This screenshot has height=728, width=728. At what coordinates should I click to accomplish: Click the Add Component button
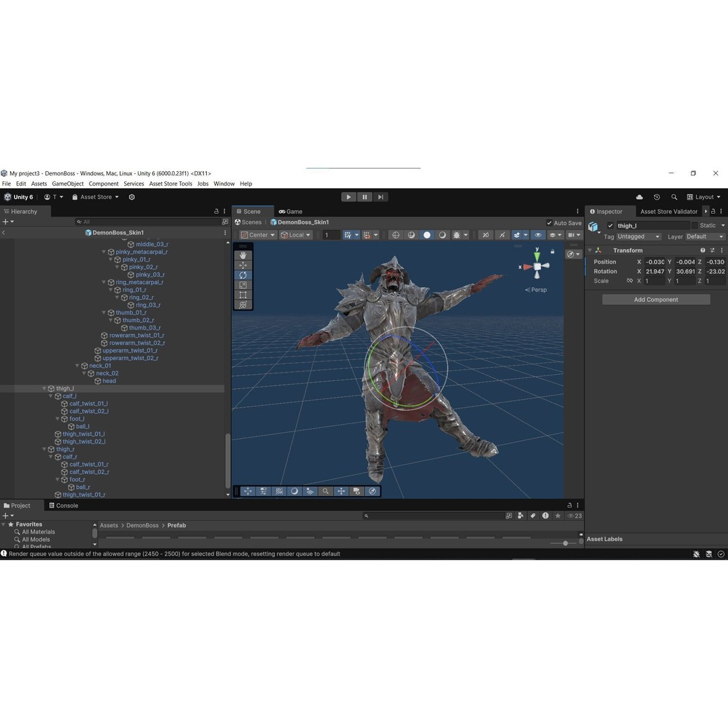(x=656, y=299)
